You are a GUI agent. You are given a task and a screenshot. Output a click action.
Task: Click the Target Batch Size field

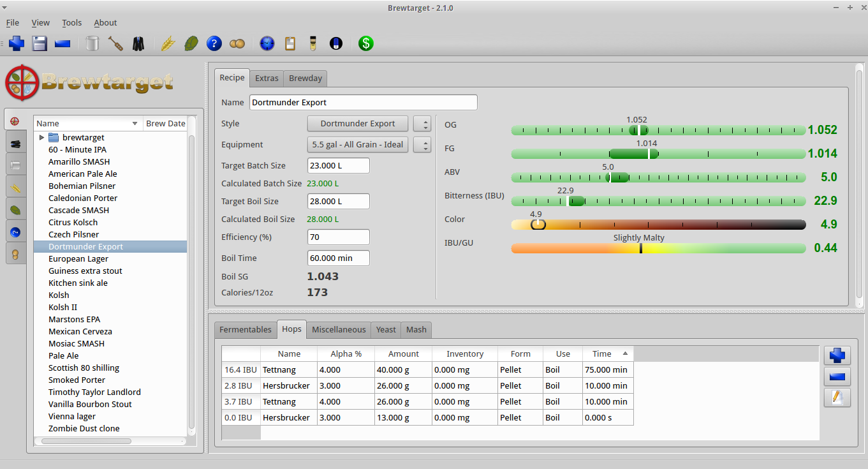339,166
